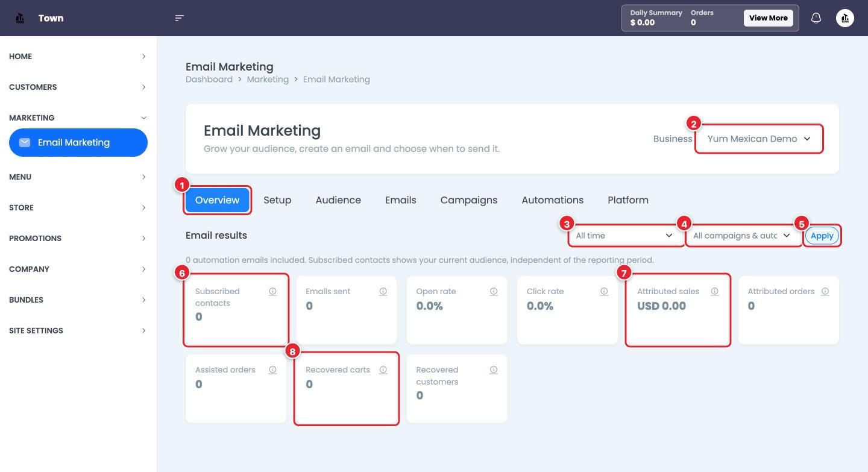Expand the BUNDLES sidebar section
The image size is (868, 472).
coord(77,300)
